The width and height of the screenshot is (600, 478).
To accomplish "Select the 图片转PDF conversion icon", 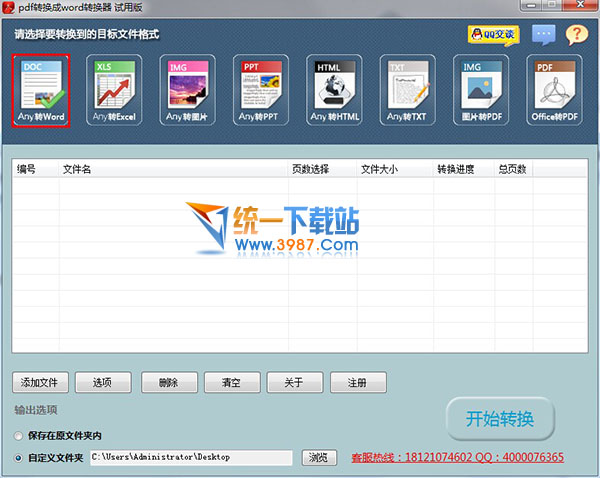I will pos(481,89).
